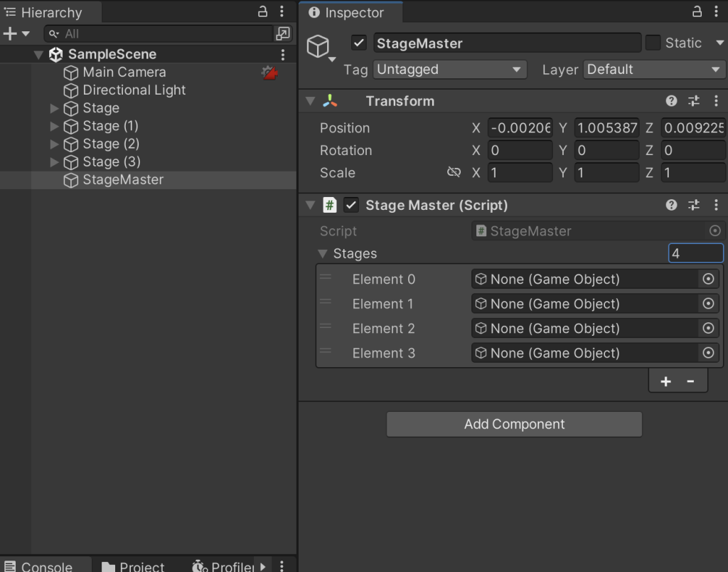
Task: Open object picker for Element 0
Action: click(x=708, y=279)
